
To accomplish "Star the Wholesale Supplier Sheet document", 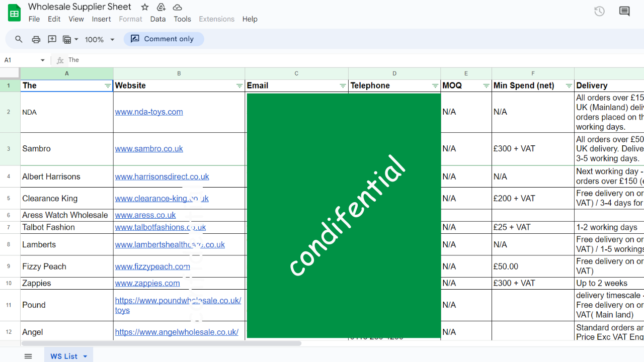I will point(145,7).
